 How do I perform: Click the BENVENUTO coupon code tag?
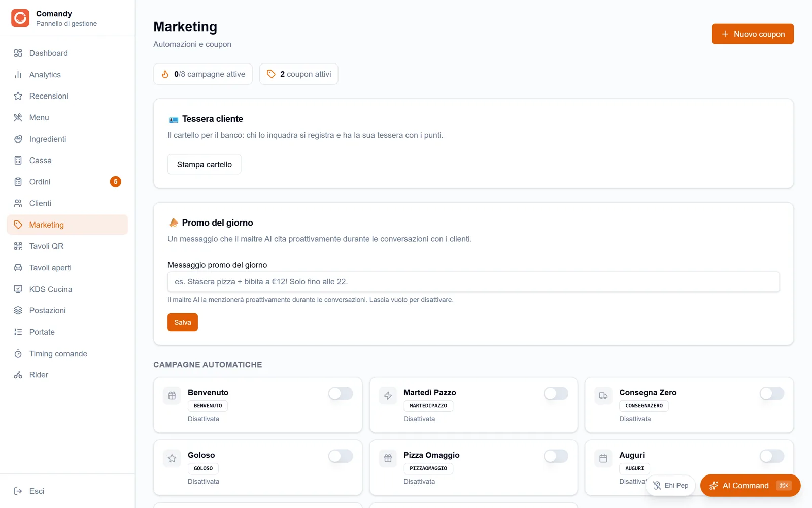(208, 406)
